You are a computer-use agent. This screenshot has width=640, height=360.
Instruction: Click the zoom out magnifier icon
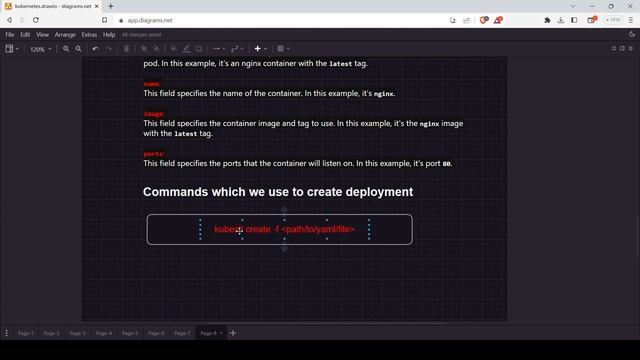click(78, 49)
